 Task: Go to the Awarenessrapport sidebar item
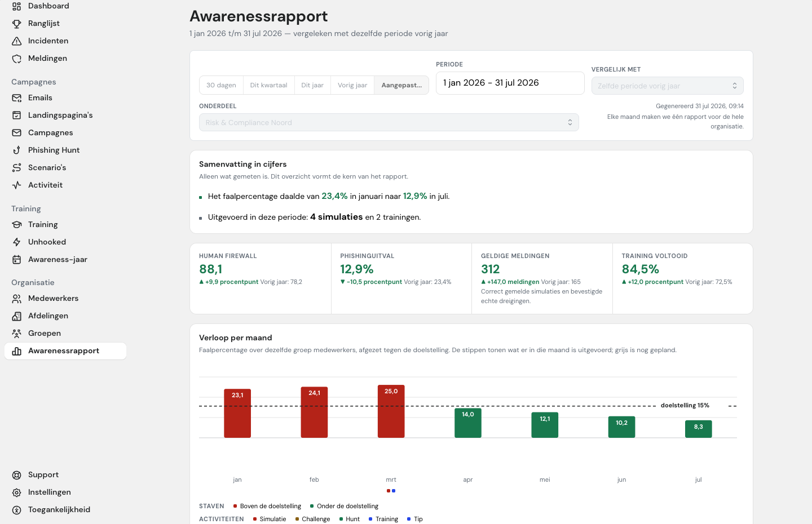click(65, 351)
